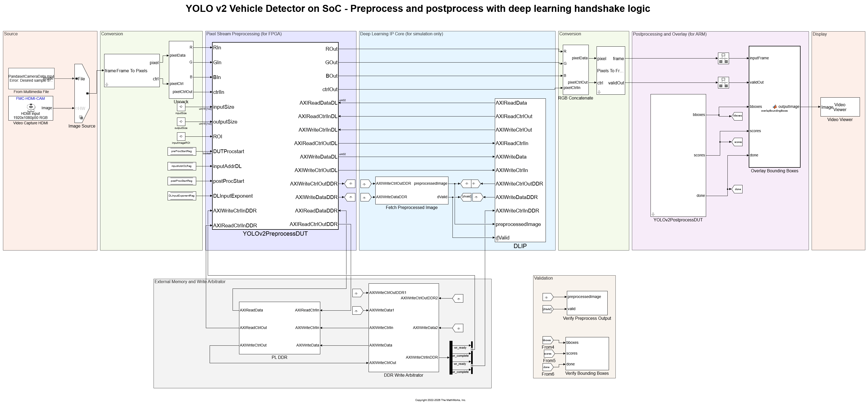This screenshot has height=405, width=868.
Task: Select the inputImageROI constant block
Action: coord(181,136)
